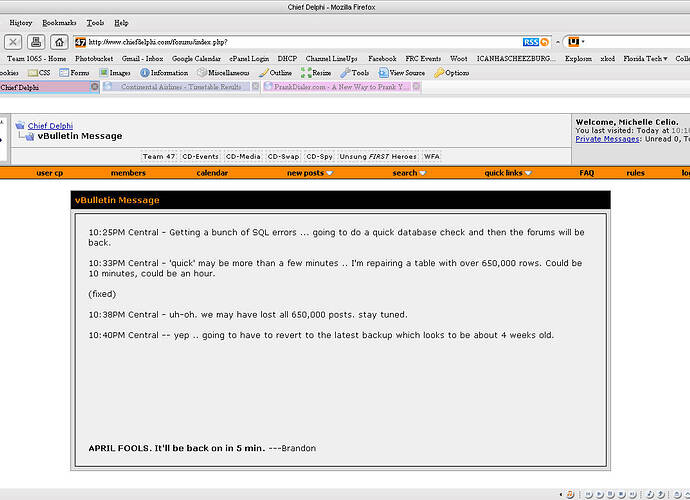Switch to the PrankDialer.com tab
The width and height of the screenshot is (690, 500).
(341, 87)
